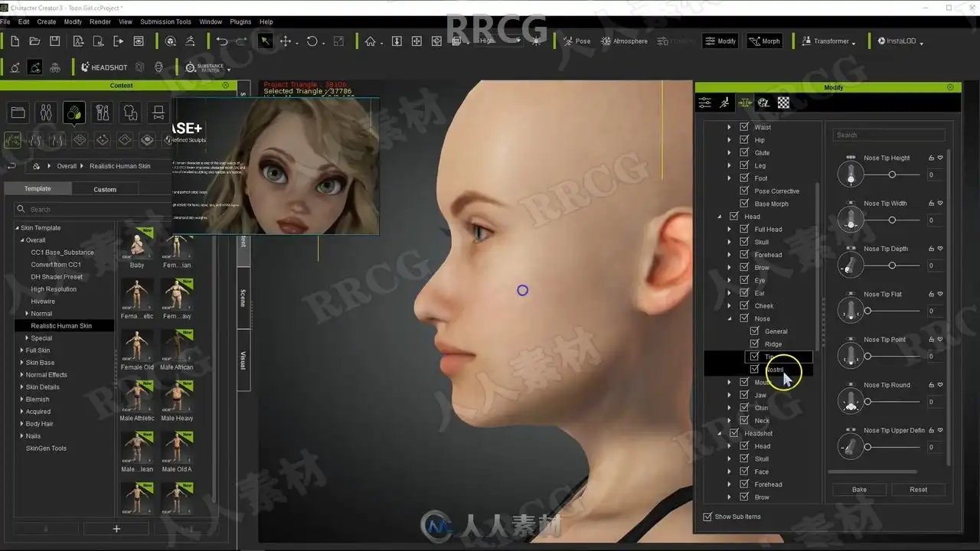Activate the Move tool

coord(286,41)
